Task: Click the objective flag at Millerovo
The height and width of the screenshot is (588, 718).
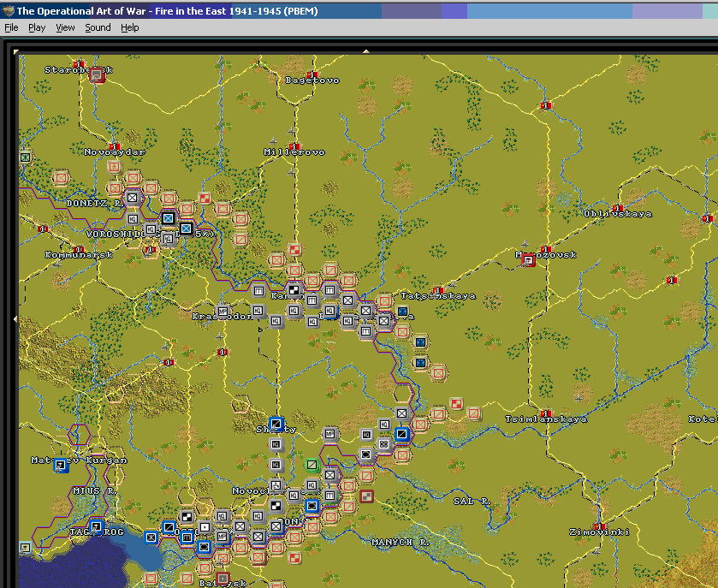Action: coord(294,147)
